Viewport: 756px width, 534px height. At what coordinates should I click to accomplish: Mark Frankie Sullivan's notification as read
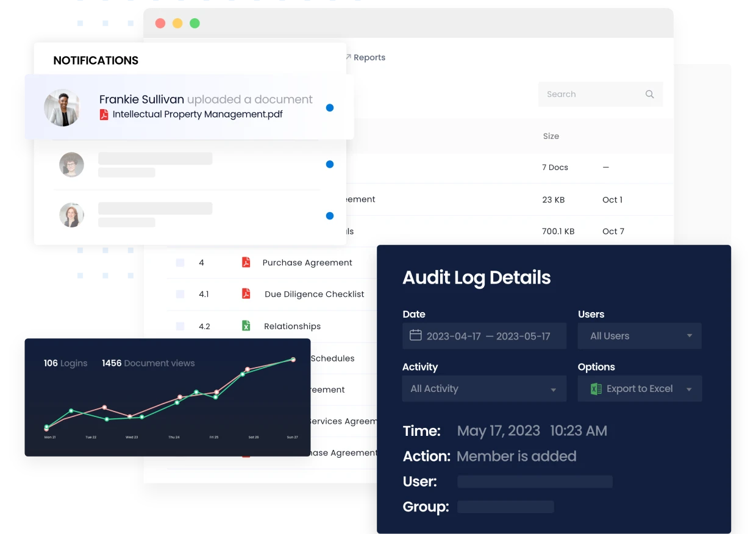tap(330, 107)
